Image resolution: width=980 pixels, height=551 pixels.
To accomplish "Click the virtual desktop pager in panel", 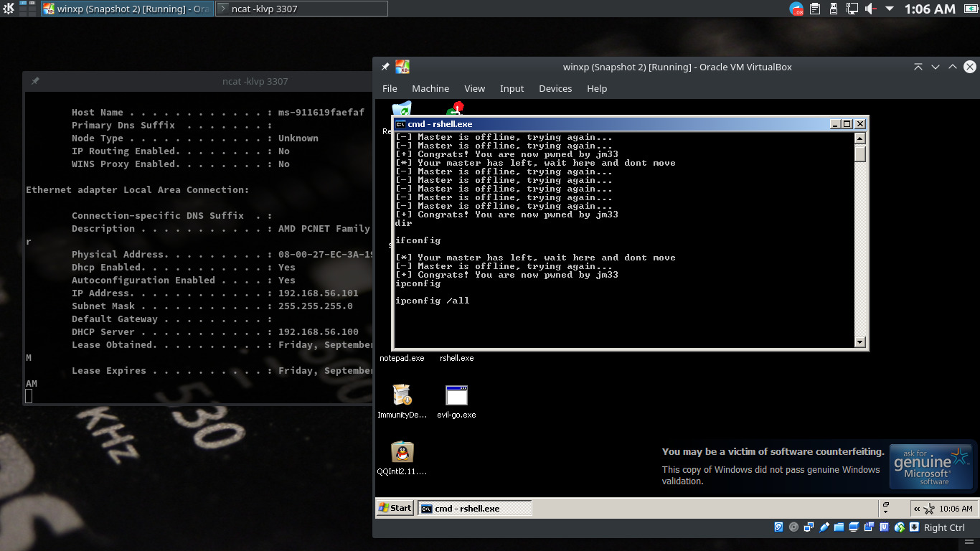I will coord(28,9).
